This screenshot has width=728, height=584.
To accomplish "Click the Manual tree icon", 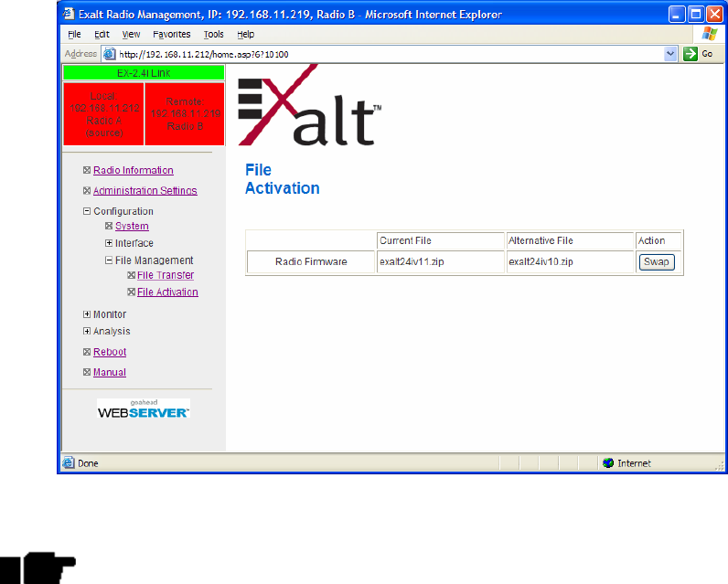I will click(x=87, y=373).
